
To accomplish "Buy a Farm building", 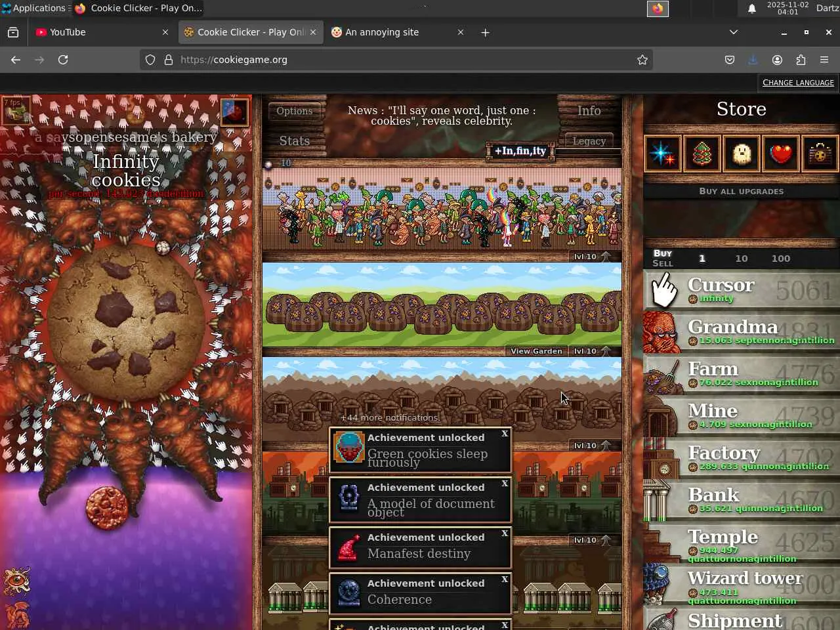I will click(742, 374).
